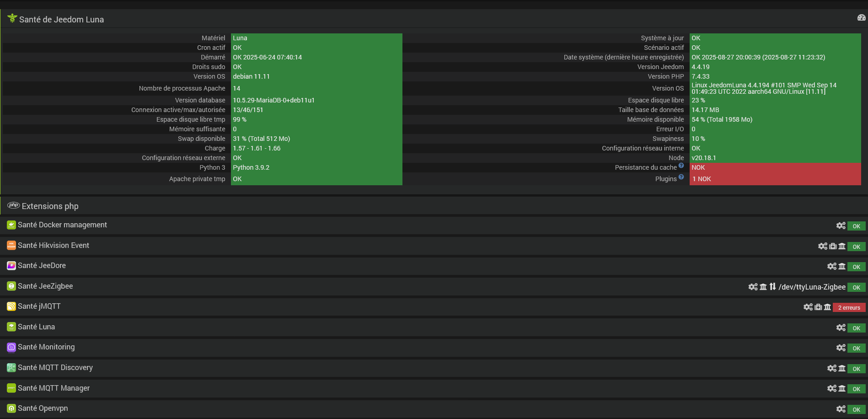Click the Hikvision Event daemon pillar icon
868x419 pixels.
coord(842,246)
